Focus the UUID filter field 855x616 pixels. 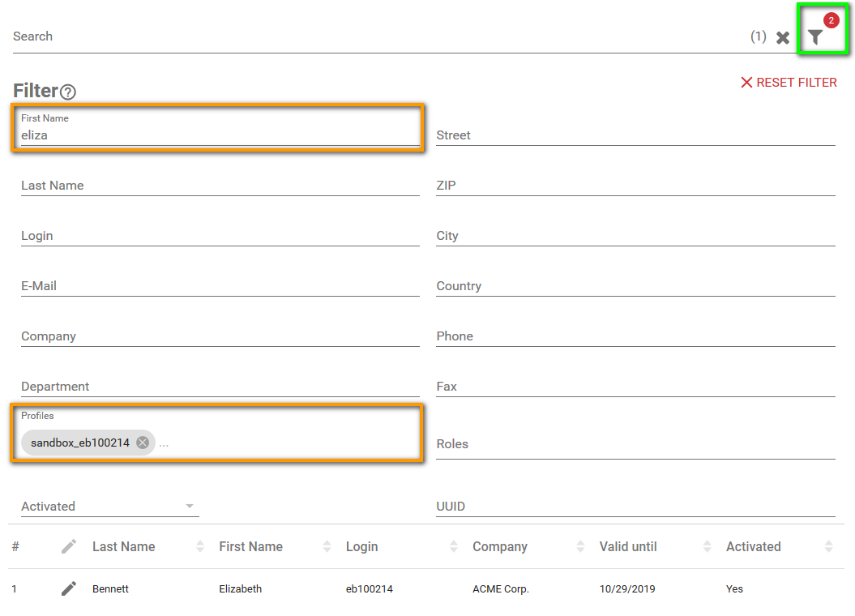click(x=635, y=507)
